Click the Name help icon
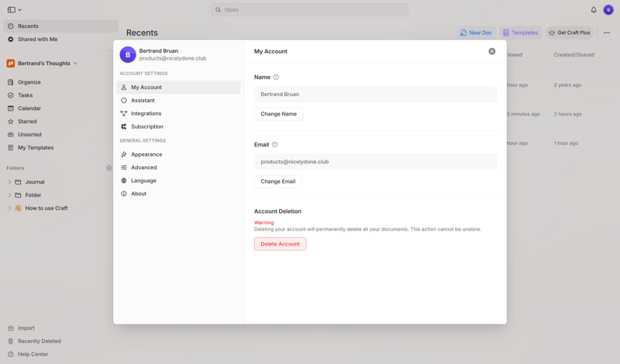 click(x=276, y=77)
